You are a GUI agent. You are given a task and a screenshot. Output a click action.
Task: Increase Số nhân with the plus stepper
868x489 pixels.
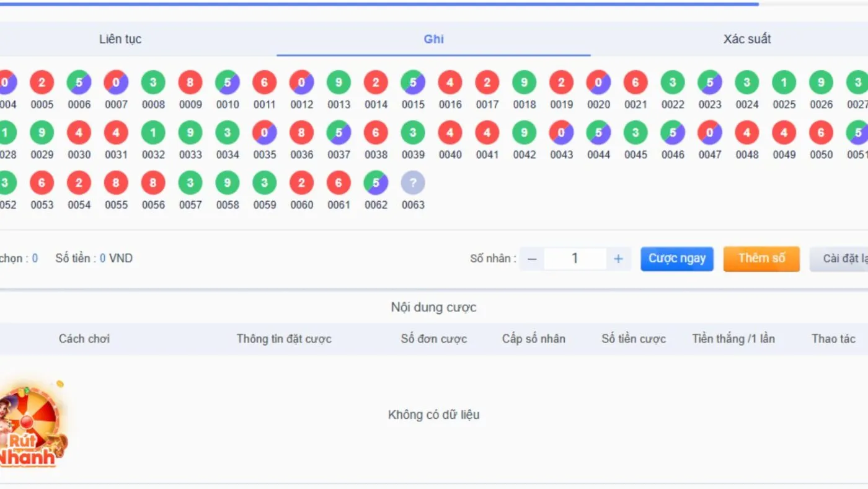click(x=618, y=259)
